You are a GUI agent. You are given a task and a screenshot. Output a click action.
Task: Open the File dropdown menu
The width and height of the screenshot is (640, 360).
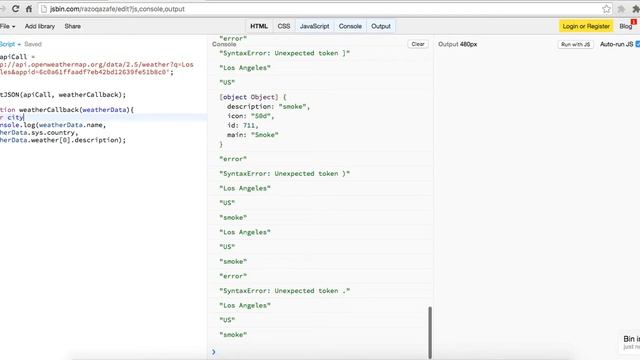(8, 26)
